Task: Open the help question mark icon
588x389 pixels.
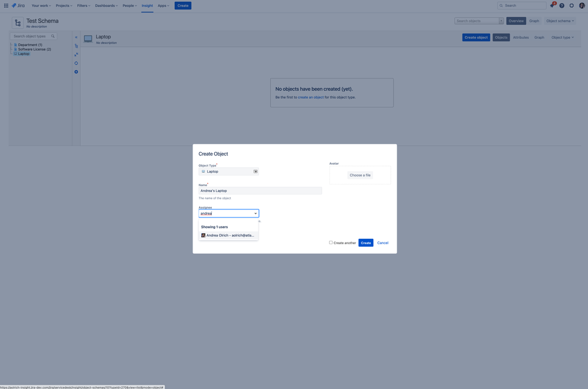Action: tap(562, 6)
